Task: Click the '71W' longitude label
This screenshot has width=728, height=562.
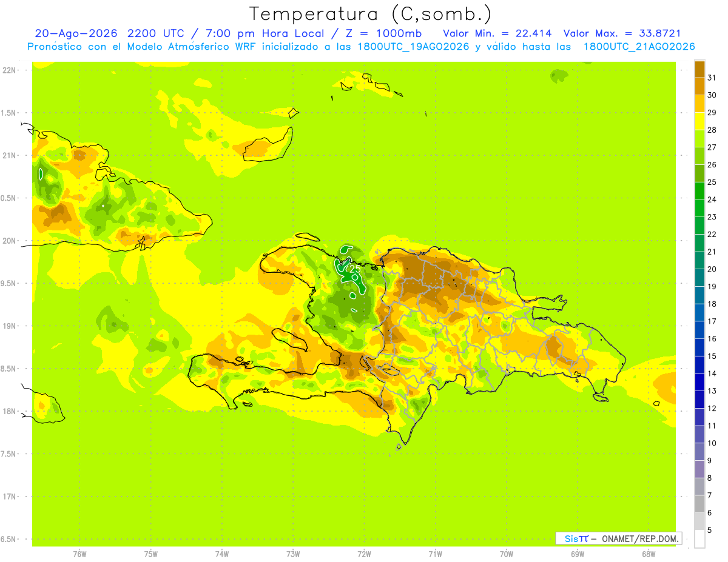Action: pyautogui.click(x=435, y=554)
